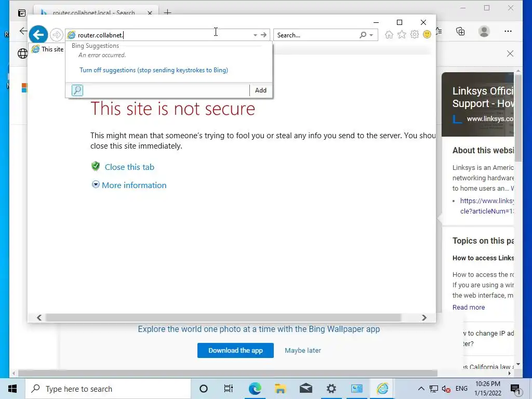
Task: Click the Edge globe icon on left
Action: coord(22,54)
